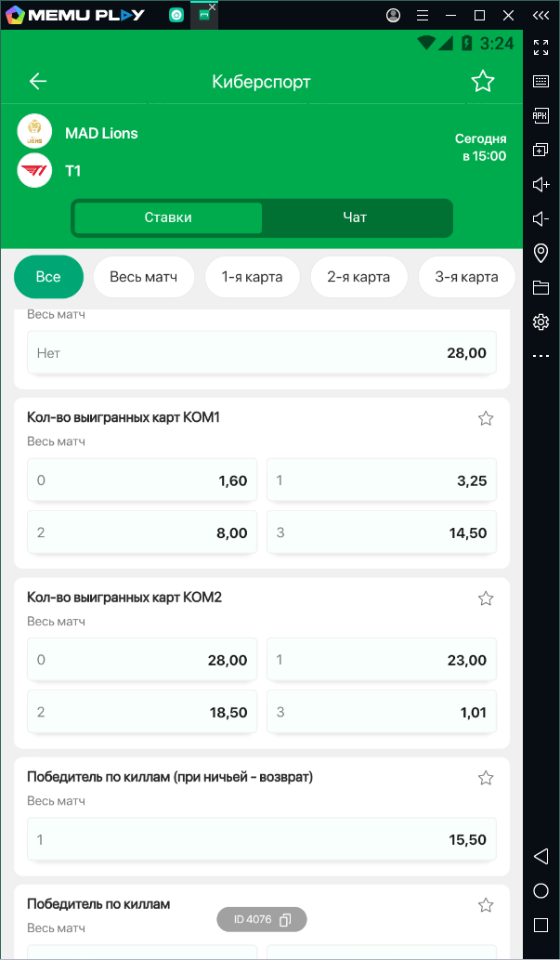Select the Ставки tab
Image resolution: width=560 pixels, height=960 pixels.
coord(168,217)
